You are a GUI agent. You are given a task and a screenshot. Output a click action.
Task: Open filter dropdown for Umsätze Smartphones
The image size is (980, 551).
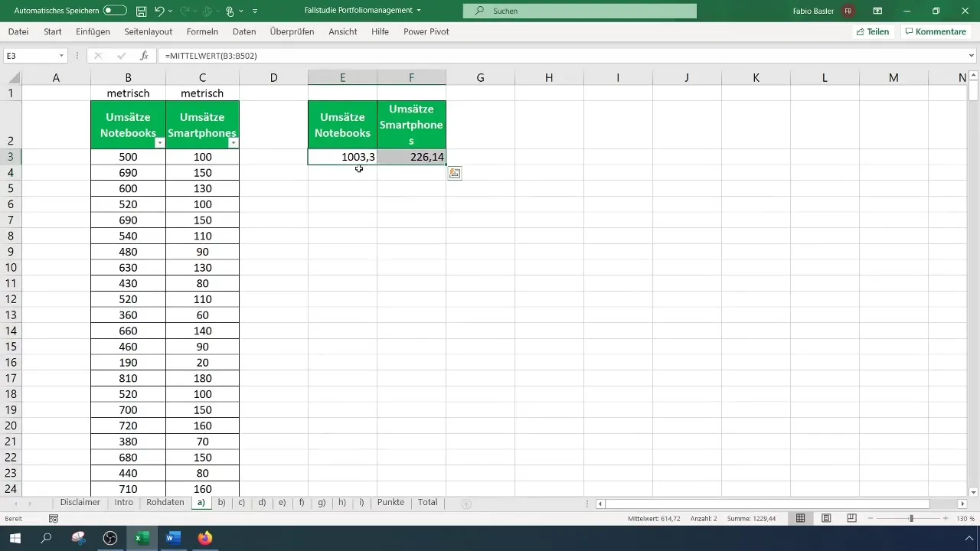click(x=234, y=143)
